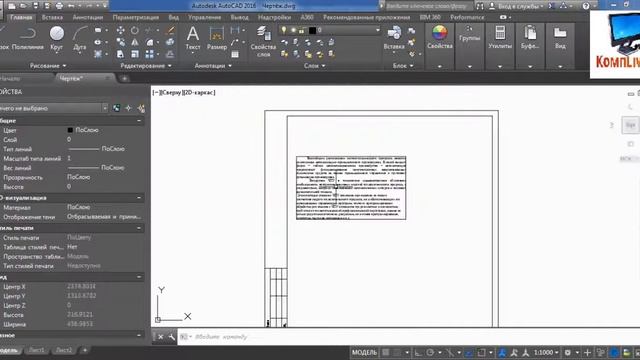Open Layer Properties (Свойства слоя)
The height and width of the screenshot is (360, 640).
pyautogui.click(x=263, y=41)
